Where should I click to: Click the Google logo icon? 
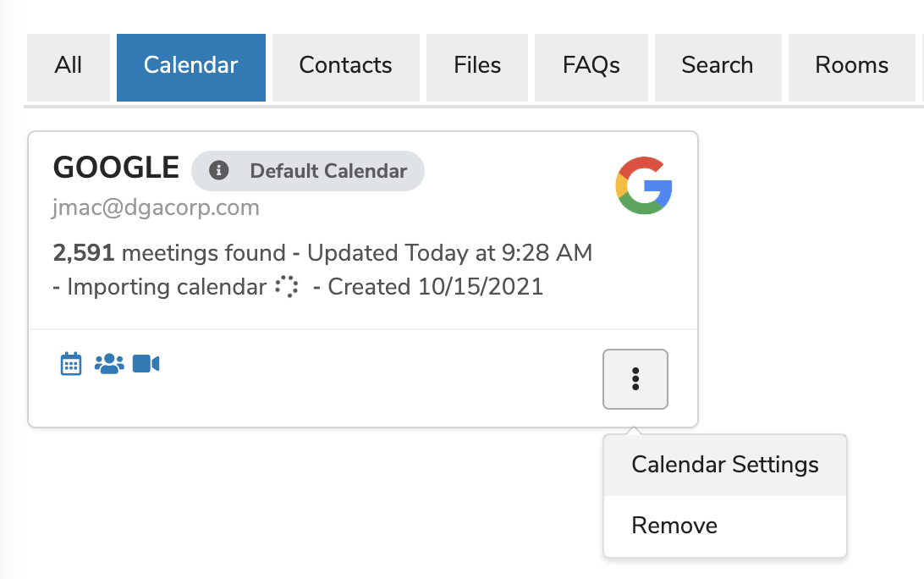pos(644,185)
